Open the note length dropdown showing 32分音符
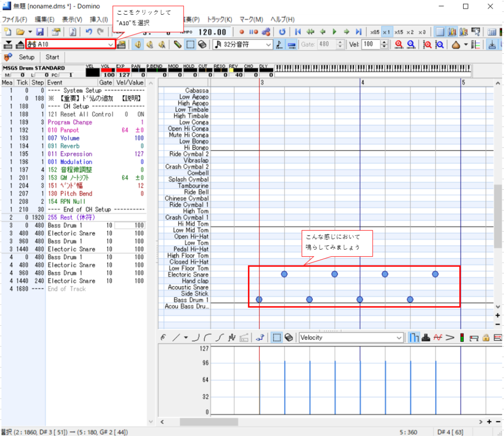Viewport: 504px width, 436px height. point(243,44)
